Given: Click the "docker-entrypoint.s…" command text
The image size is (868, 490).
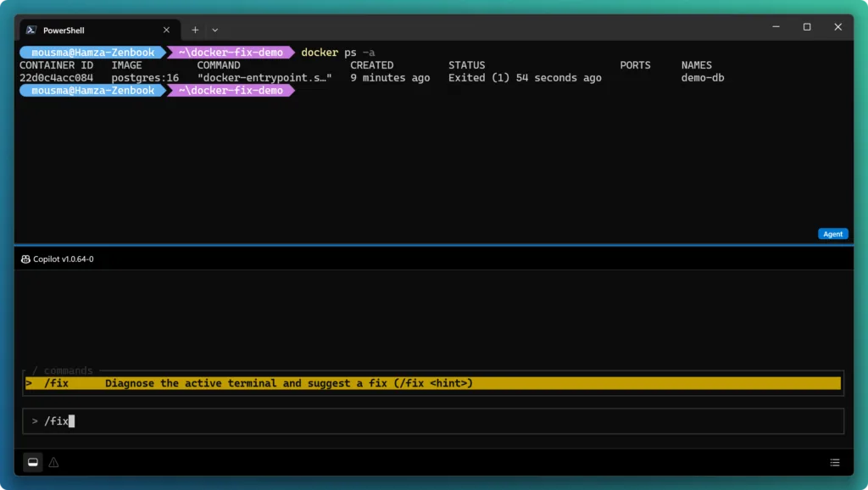Looking at the screenshot, I should click(264, 78).
